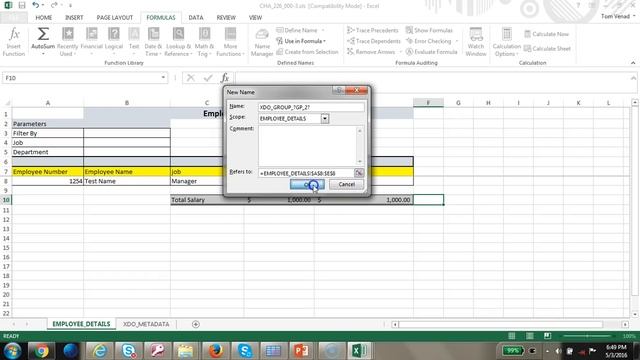
Task: Click Trace Dependents
Action: click(x=373, y=41)
